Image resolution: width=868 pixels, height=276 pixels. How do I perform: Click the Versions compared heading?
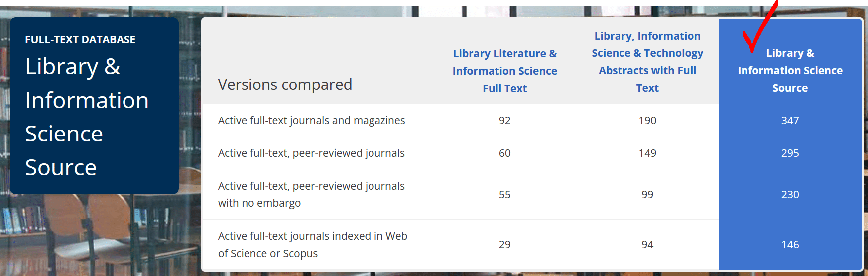click(x=285, y=85)
